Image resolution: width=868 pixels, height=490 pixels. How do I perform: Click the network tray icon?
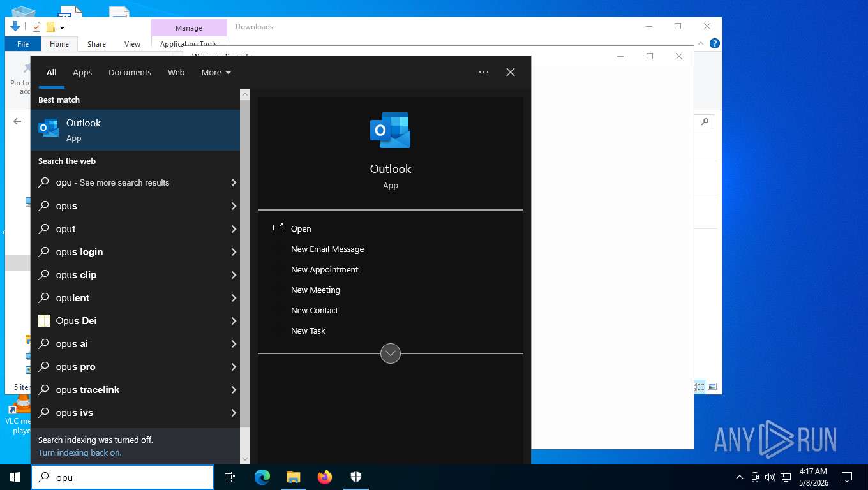click(786, 477)
